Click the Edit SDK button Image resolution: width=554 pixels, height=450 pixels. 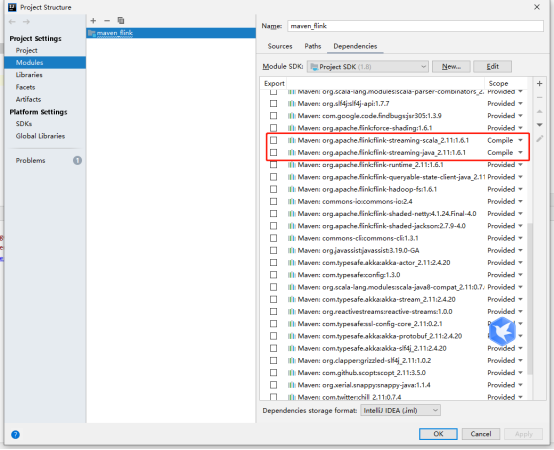(493, 67)
